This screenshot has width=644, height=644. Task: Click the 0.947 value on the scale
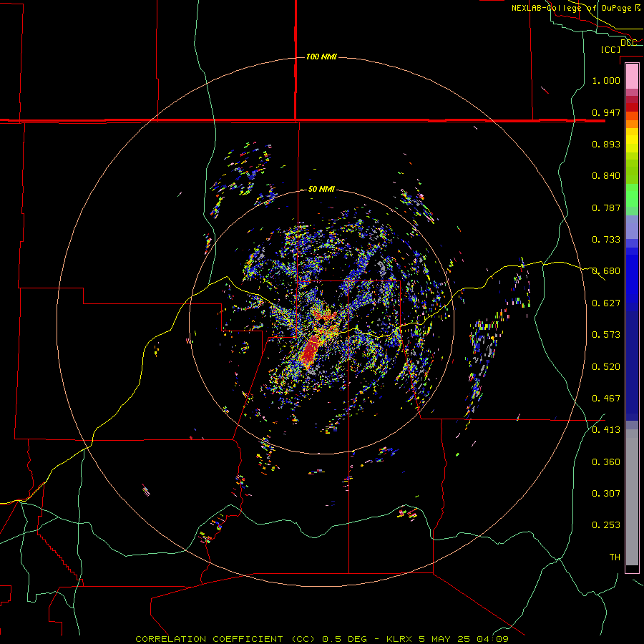coord(606,112)
